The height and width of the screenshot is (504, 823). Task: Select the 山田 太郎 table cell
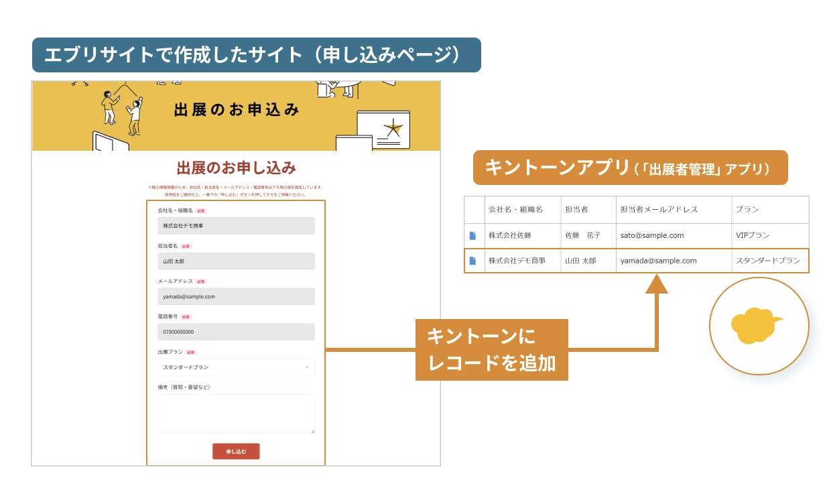click(x=588, y=261)
